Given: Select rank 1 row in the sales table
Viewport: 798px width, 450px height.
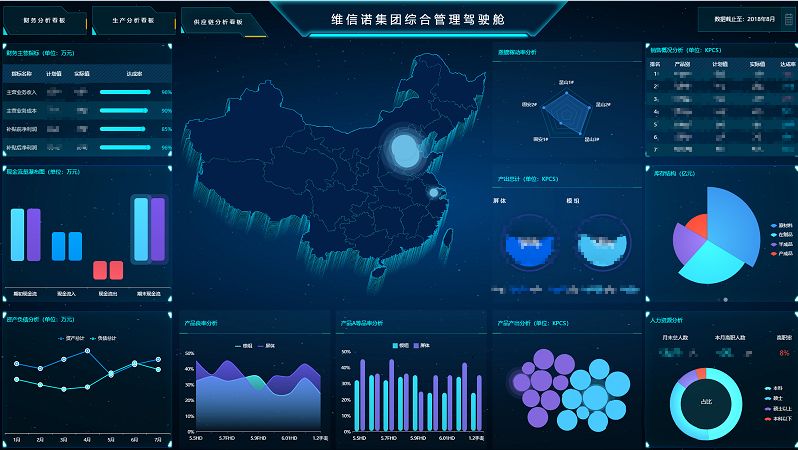Looking at the screenshot, I should (x=722, y=74).
